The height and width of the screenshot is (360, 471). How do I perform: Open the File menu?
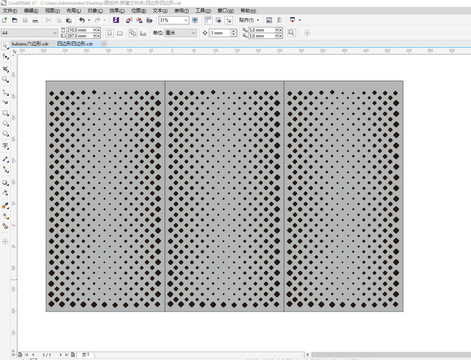click(x=10, y=11)
